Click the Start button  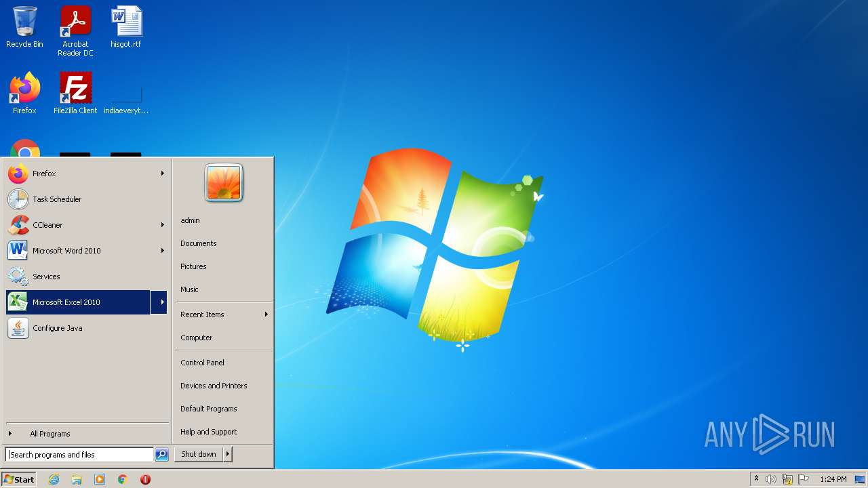point(19,479)
